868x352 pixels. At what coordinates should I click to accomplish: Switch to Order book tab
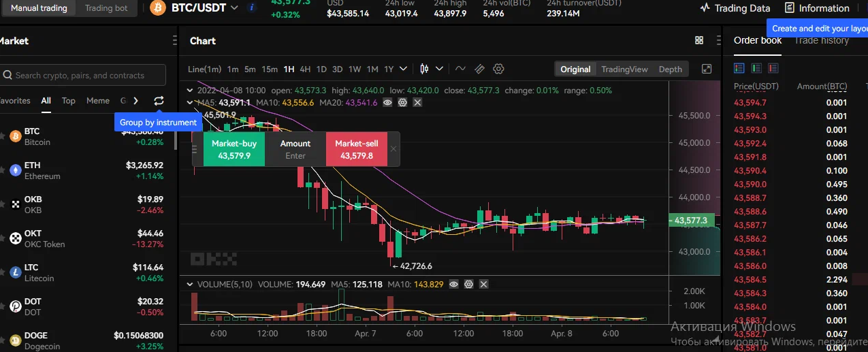(x=758, y=40)
